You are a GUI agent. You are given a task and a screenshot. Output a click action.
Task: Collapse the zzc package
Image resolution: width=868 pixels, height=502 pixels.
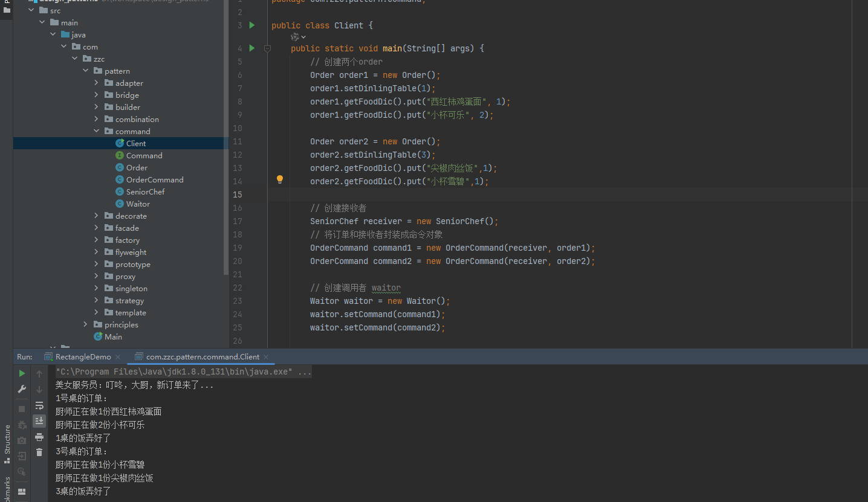pos(74,59)
